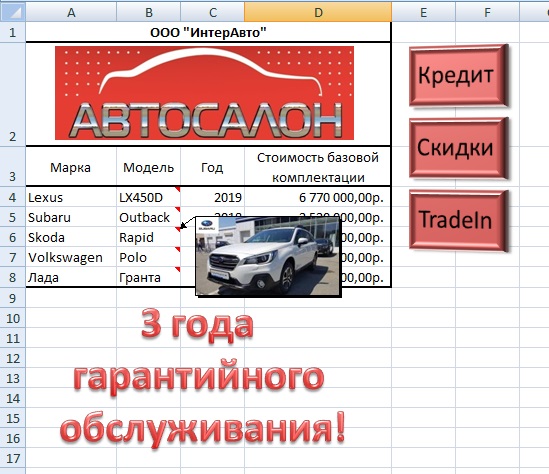Select row 1 header
Viewport: 549px width, 474px height.
13,32
